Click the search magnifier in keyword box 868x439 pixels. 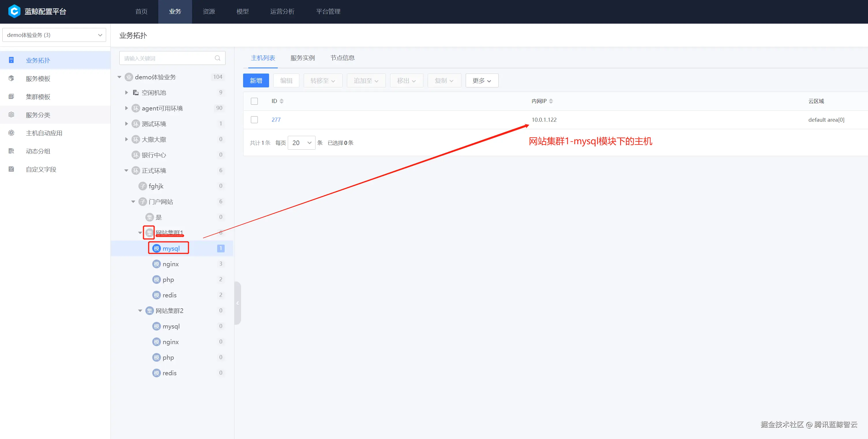217,58
